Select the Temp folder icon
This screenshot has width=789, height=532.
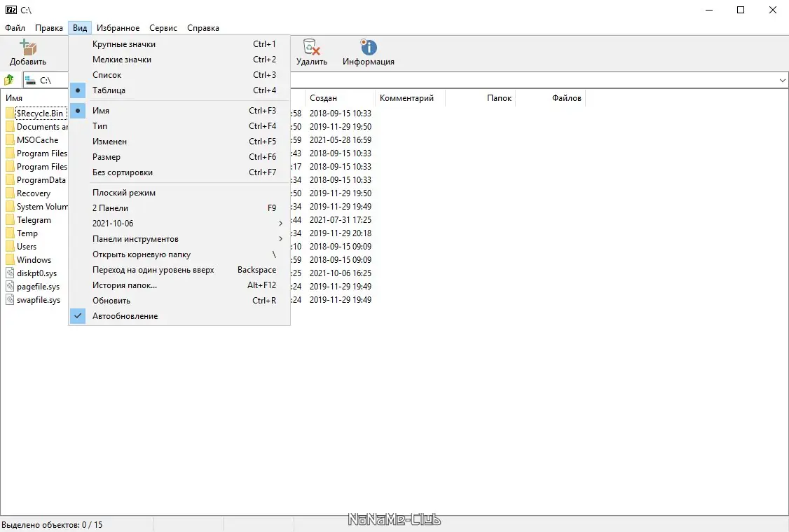pyautogui.click(x=10, y=233)
